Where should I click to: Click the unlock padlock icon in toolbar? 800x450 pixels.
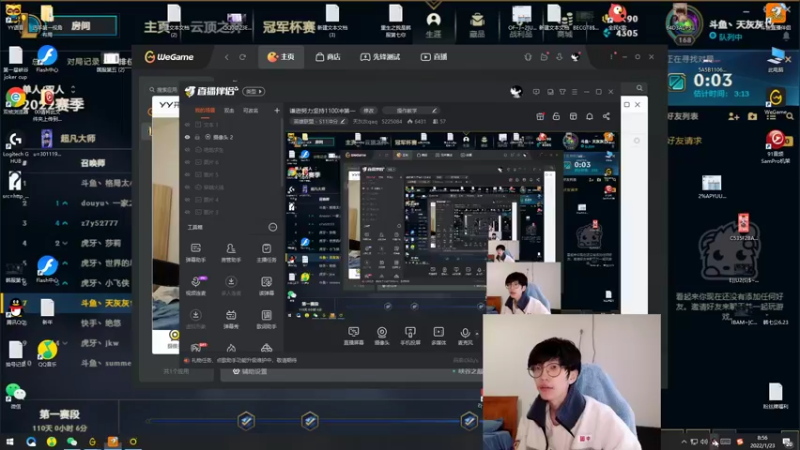click(556, 116)
